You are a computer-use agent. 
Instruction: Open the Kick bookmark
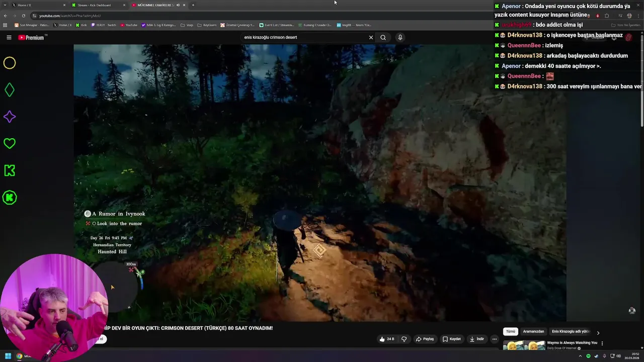click(x=82, y=25)
